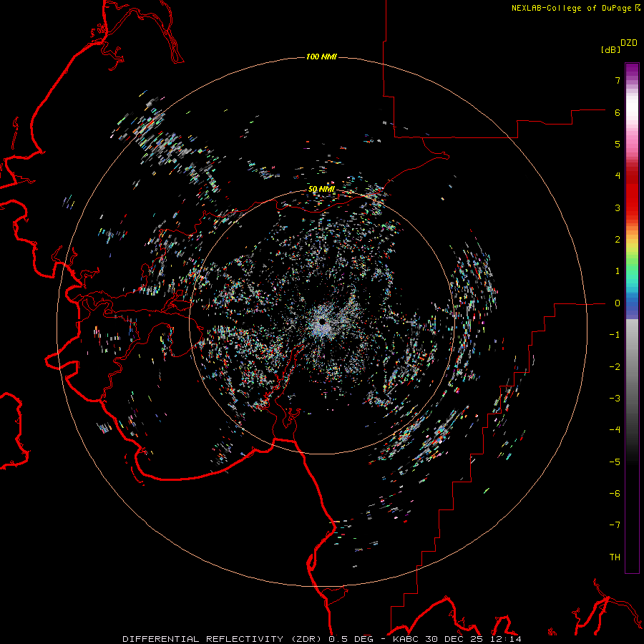
Task: Click the color scale value 5
Action: pos(618,144)
